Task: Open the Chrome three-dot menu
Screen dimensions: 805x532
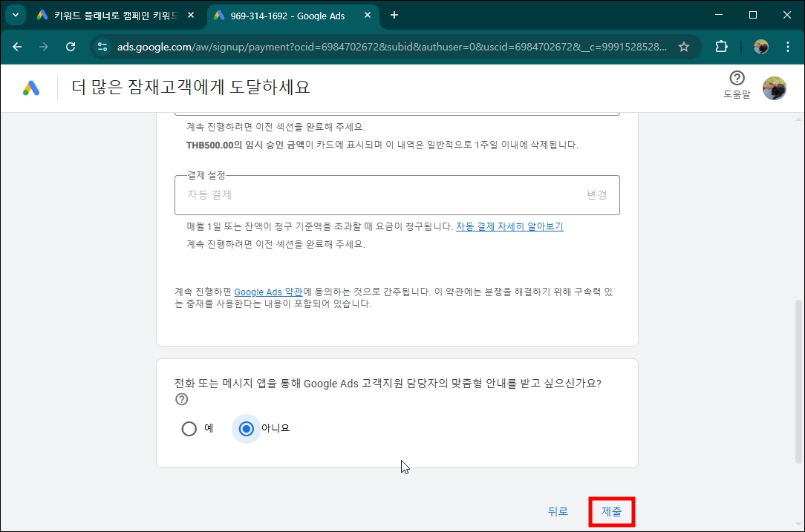Action: coord(788,46)
